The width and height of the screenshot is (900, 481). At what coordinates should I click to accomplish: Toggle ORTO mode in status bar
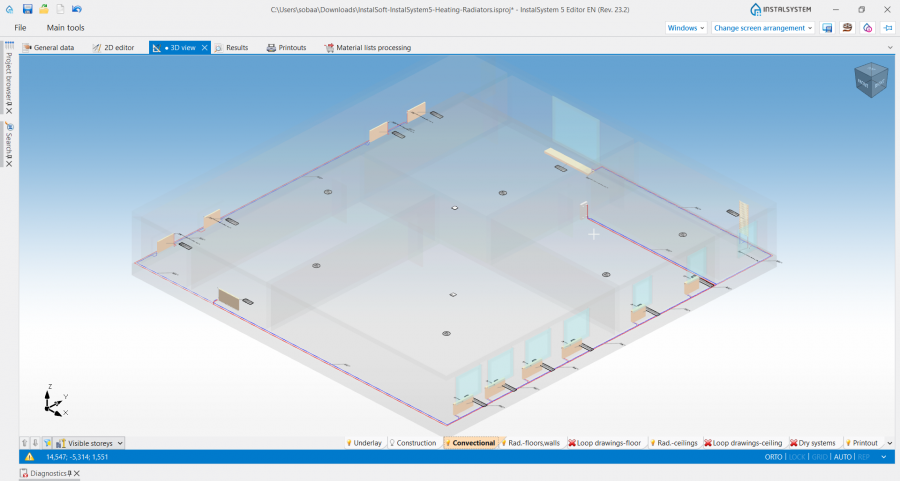click(x=773, y=457)
